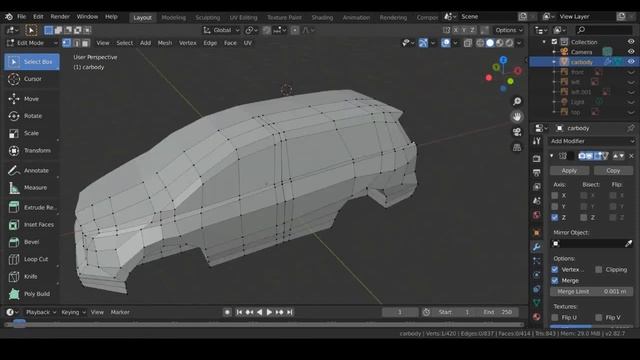Click the zoom magnifier viewport icon
The width and height of the screenshot is (640, 360).
pos(517,101)
